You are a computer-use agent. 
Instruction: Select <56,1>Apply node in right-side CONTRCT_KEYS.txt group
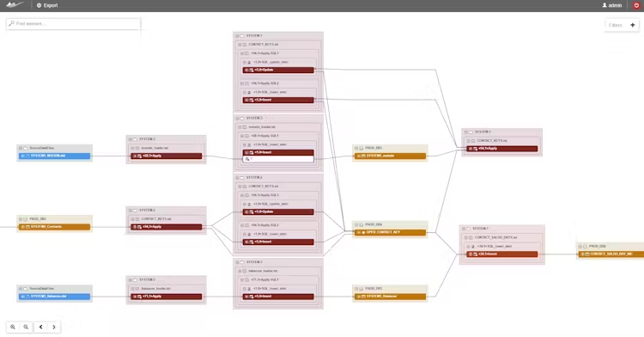(x=502, y=149)
